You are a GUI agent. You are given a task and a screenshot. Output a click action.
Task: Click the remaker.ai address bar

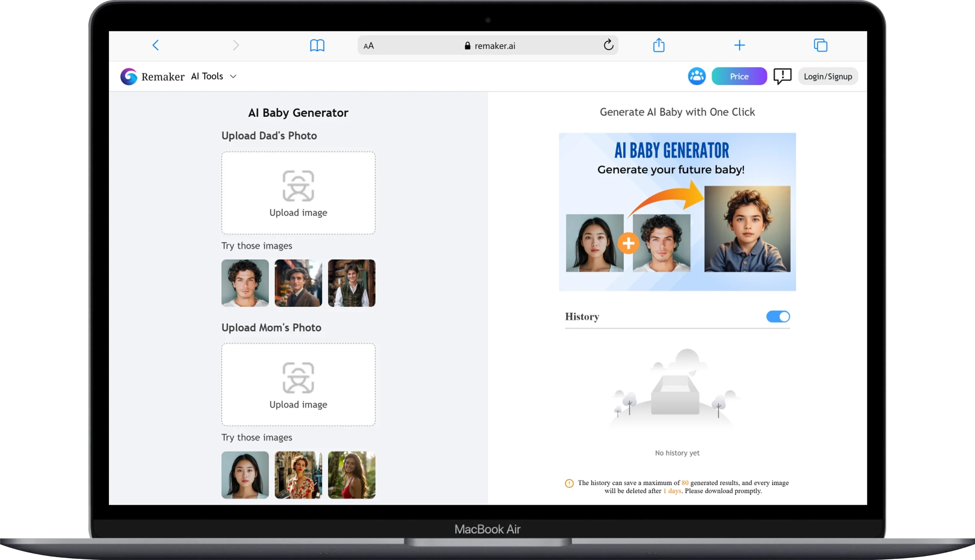[487, 45]
